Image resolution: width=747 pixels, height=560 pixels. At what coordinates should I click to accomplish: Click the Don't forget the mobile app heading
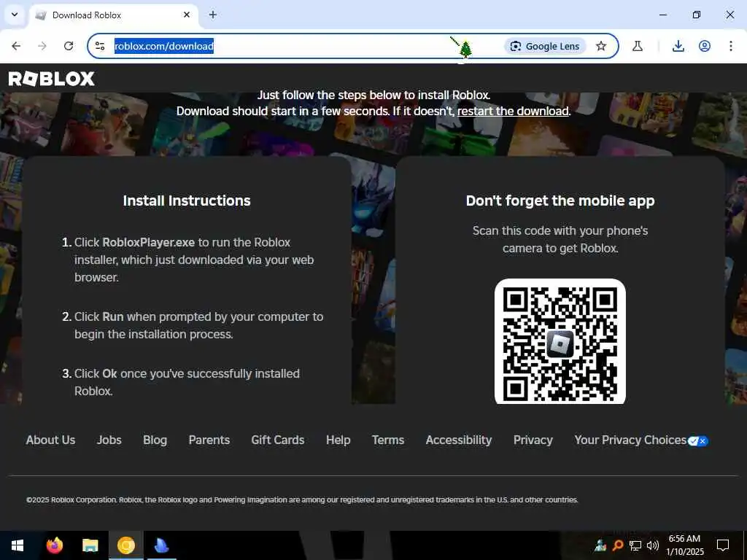[x=560, y=201]
